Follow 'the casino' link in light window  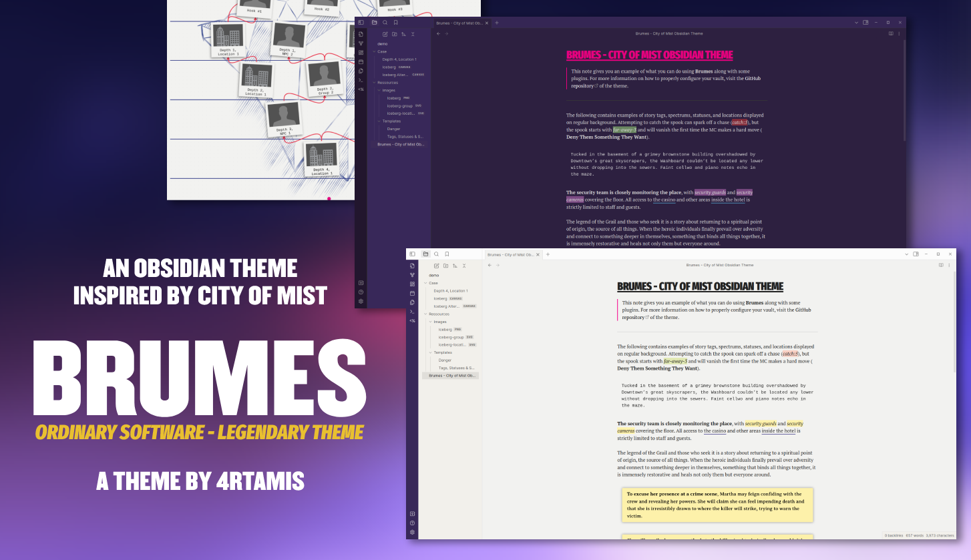[x=715, y=431]
